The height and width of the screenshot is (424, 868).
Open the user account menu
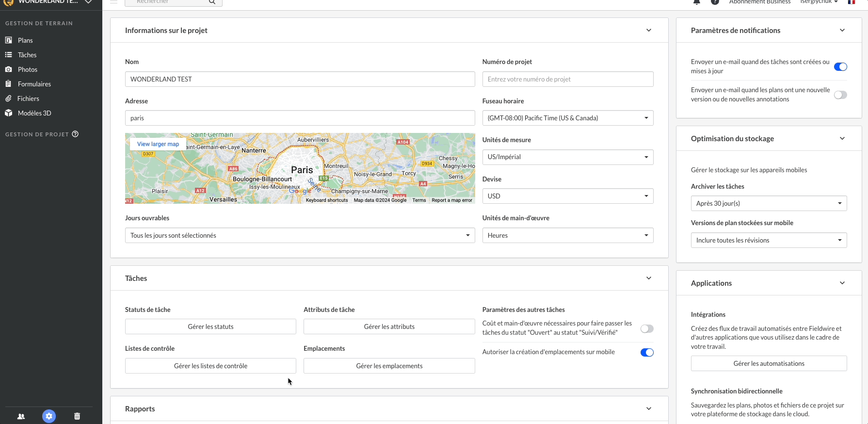[819, 2]
